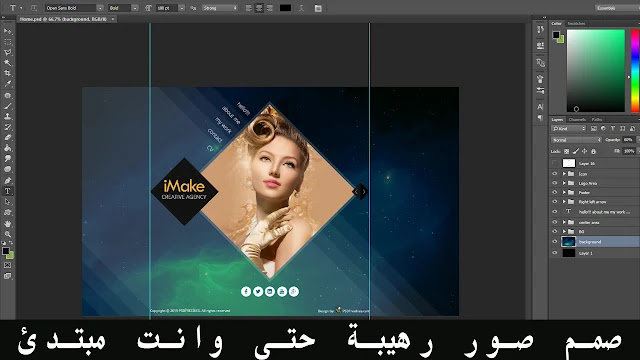
Task: Toggle Quick Mask mode icon
Action: pos(8,265)
